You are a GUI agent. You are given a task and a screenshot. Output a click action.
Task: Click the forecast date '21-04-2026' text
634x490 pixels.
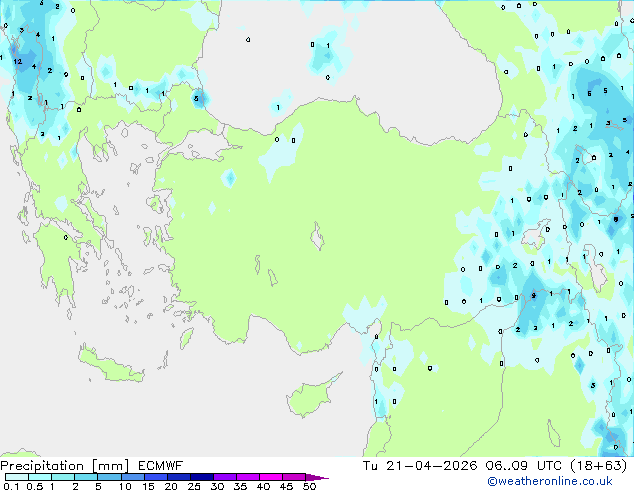pos(431,466)
